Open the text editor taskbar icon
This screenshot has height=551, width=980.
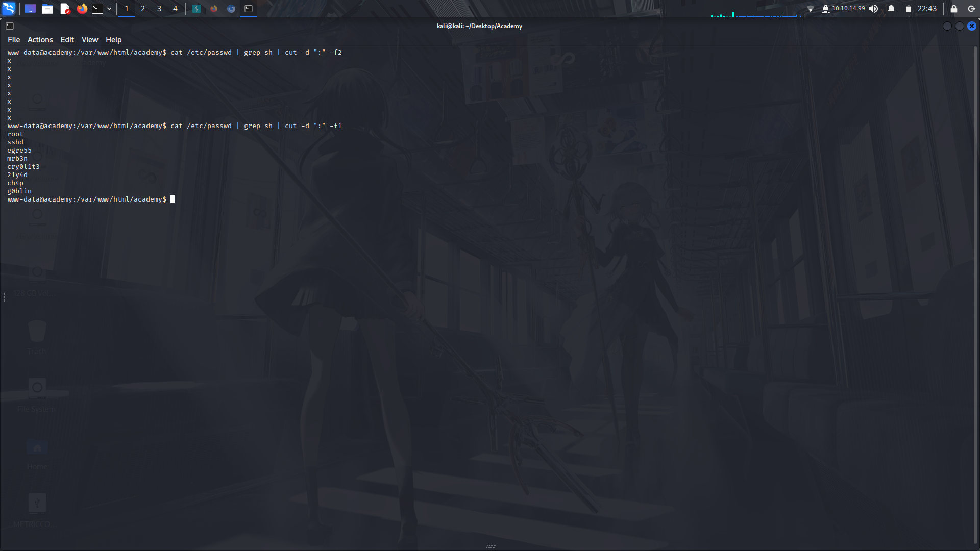[x=65, y=9]
